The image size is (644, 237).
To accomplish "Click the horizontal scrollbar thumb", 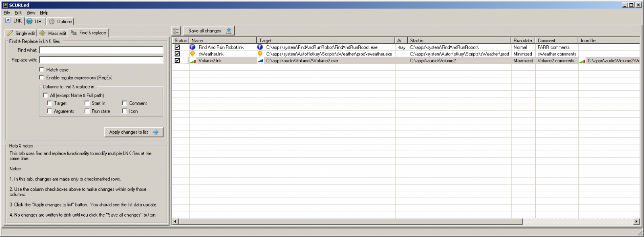I will (350, 221).
